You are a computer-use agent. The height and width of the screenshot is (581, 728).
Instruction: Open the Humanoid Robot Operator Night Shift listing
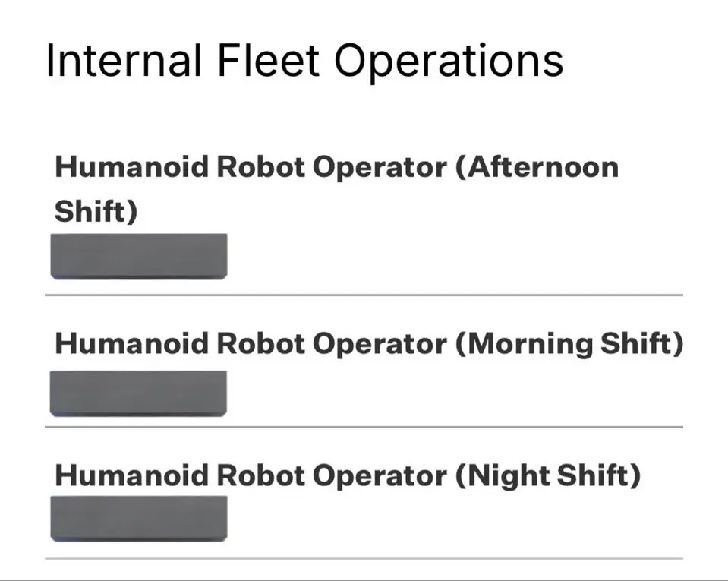348,476
